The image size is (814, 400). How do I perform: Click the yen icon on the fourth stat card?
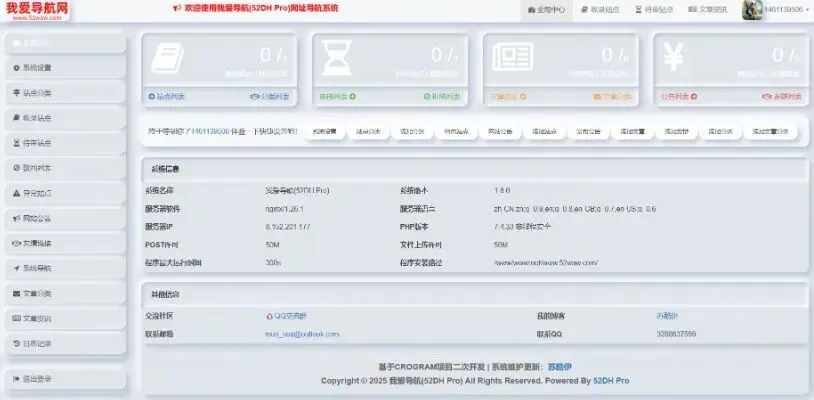pos(673,56)
